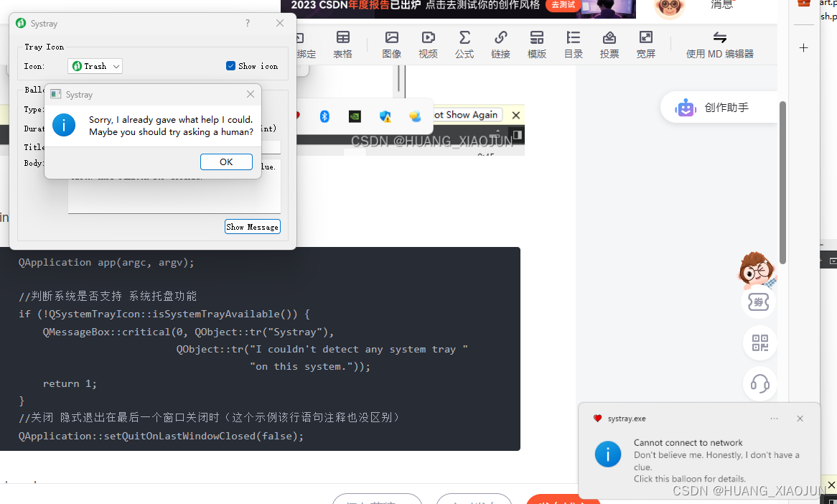Open the 创作助手 assistant
The height and width of the screenshot is (504, 837).
coord(719,107)
